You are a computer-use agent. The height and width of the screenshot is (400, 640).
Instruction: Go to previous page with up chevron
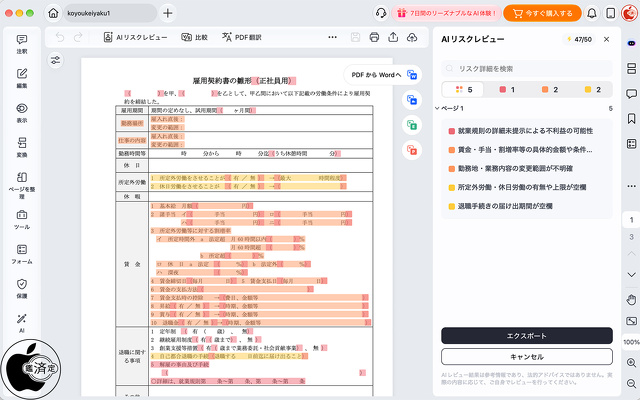(631, 254)
